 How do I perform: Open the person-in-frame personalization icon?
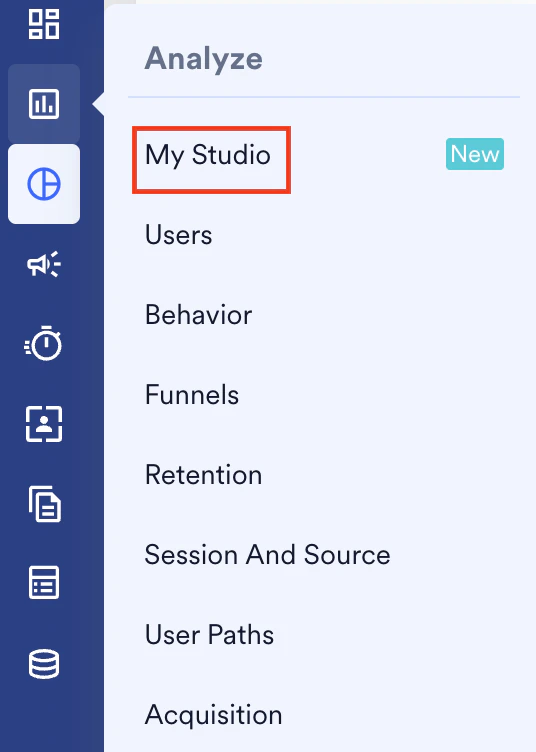tap(44, 424)
